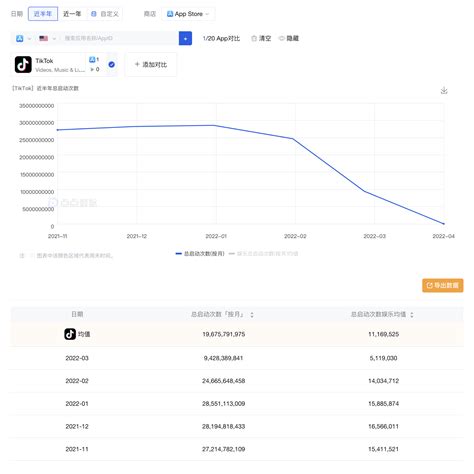This screenshot has width=474, height=474.
Task: Click the 2022-02 table row date
Action: (77, 381)
